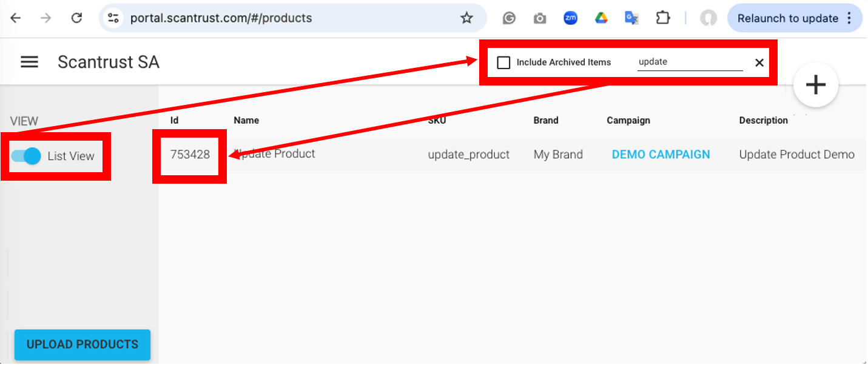
Task: Open the hamburger navigation menu
Action: coord(29,62)
